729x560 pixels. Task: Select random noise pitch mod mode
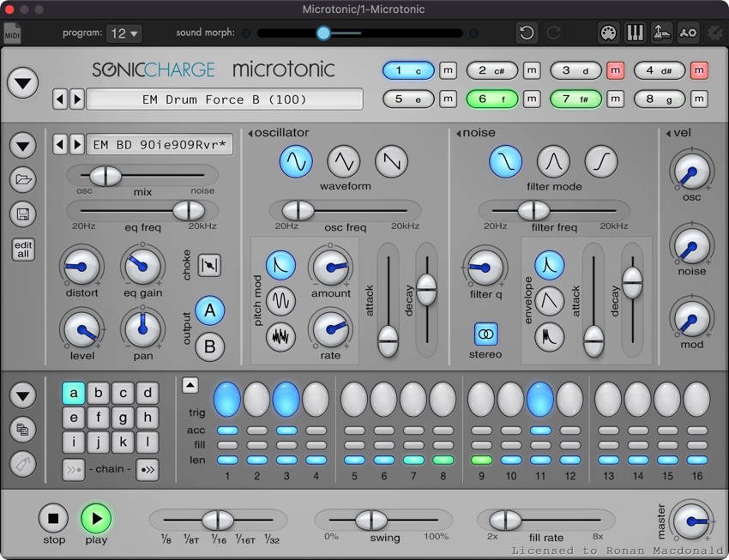click(280, 336)
